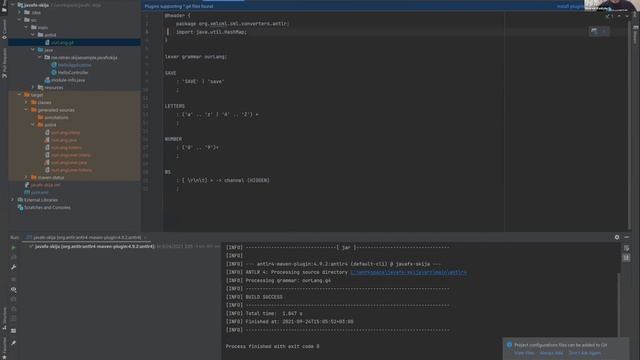Collapse the javafx-skija project root
This screenshot has height=360, width=640.
pos(13,5)
